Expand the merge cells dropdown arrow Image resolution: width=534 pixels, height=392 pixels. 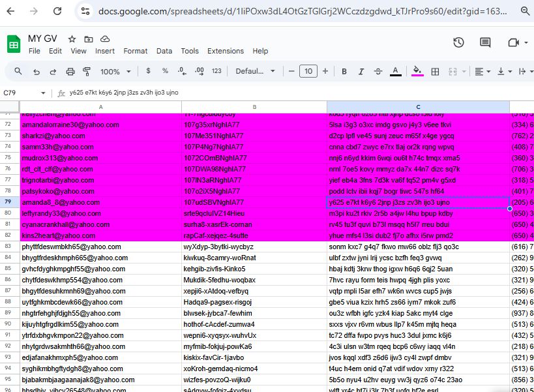[x=464, y=72]
